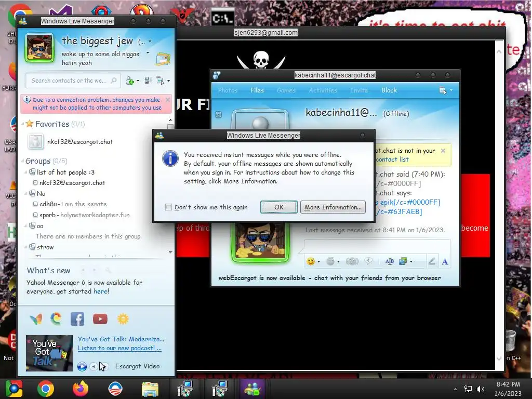Click the volume speaker icon in the system tray
This screenshot has height=399, width=532.
481,389
